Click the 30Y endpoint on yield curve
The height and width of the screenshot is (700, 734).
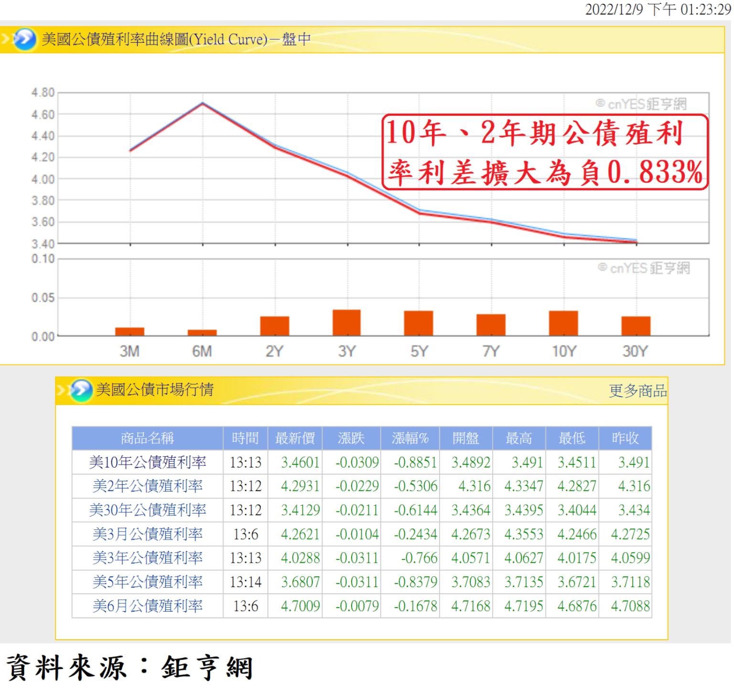(636, 241)
